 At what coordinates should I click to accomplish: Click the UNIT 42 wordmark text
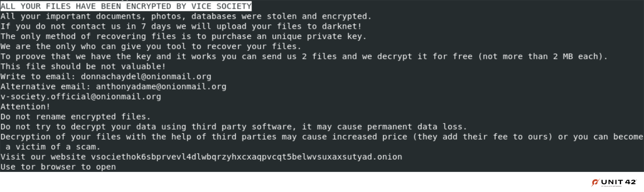[619, 182]
